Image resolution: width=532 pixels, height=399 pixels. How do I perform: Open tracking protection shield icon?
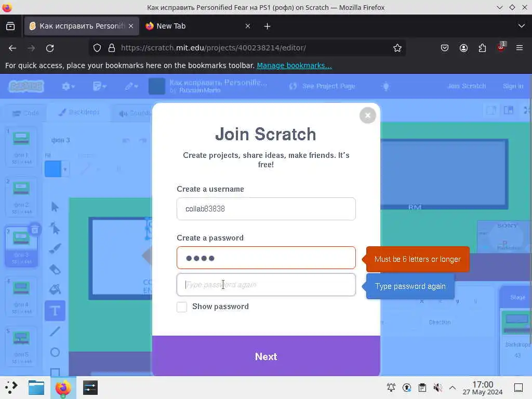point(97,48)
